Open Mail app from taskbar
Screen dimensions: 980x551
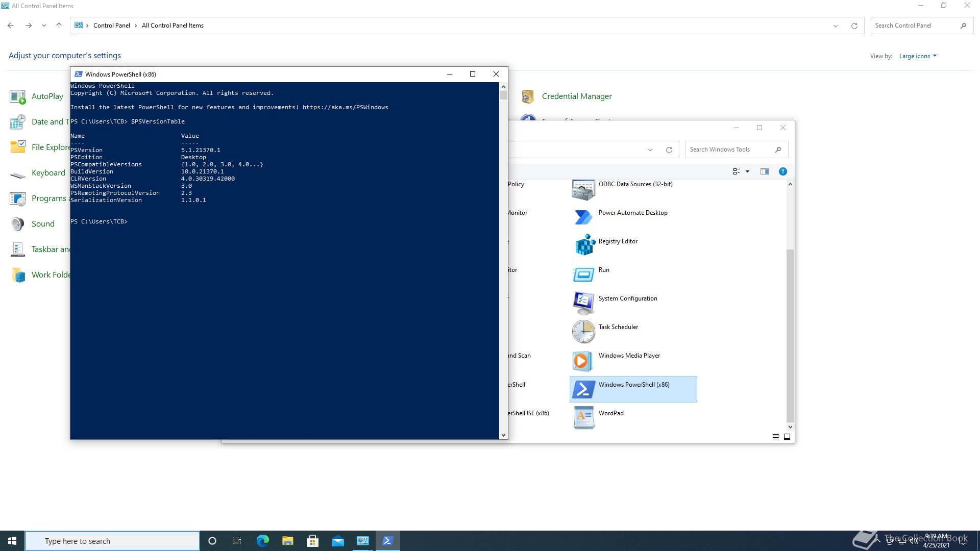337,541
